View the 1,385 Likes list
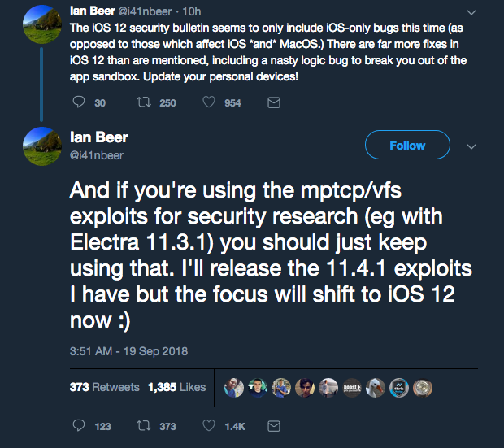The width and height of the screenshot is (504, 448). [176, 387]
